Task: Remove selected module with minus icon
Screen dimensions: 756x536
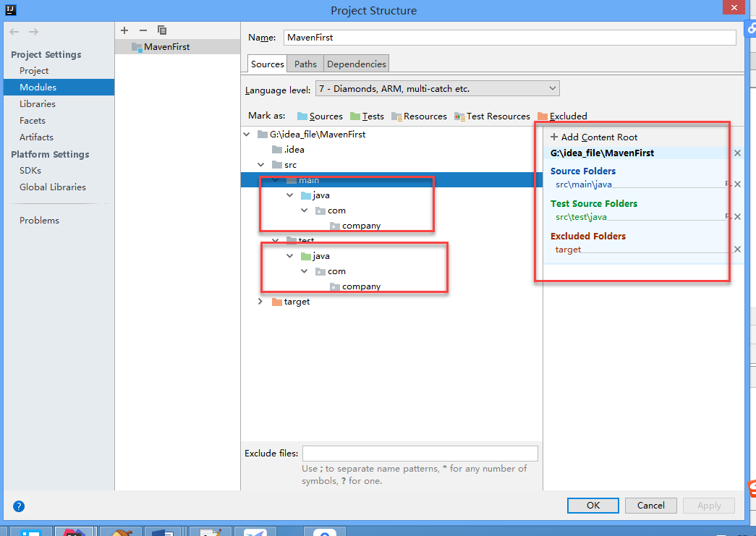Action: (143, 30)
